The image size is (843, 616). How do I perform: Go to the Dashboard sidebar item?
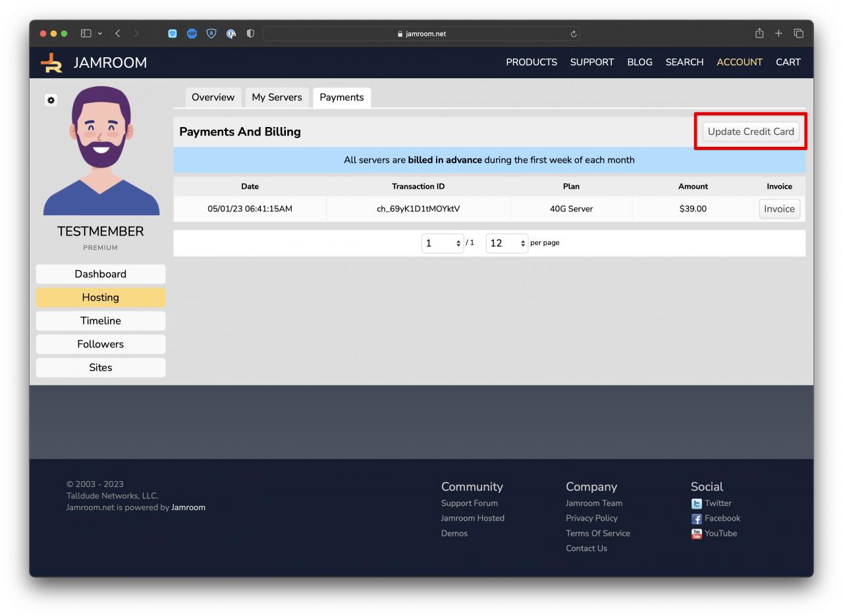pyautogui.click(x=100, y=274)
